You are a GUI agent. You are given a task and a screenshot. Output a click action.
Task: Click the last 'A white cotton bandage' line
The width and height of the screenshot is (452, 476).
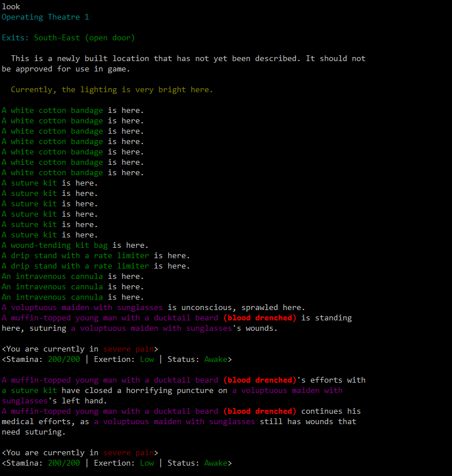coord(73,173)
